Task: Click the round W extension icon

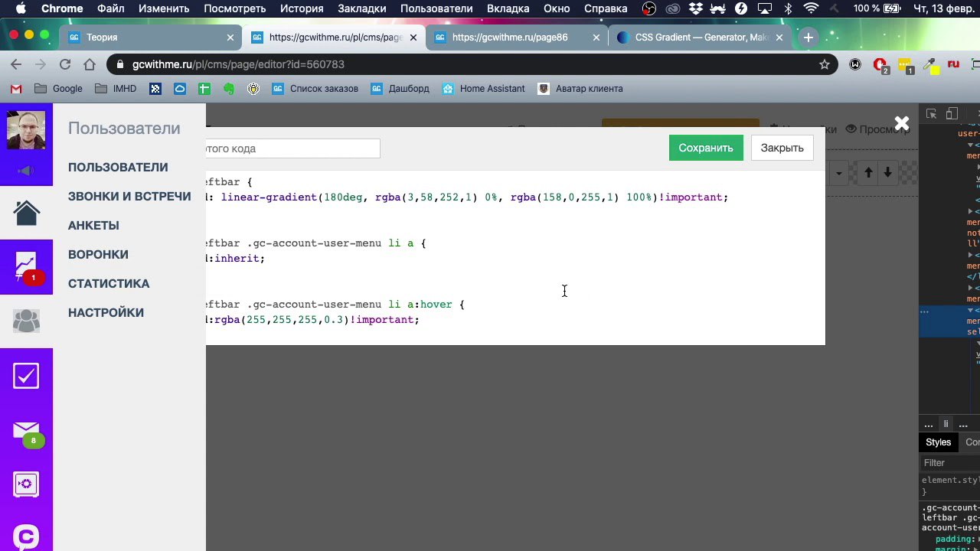Action: tap(855, 65)
